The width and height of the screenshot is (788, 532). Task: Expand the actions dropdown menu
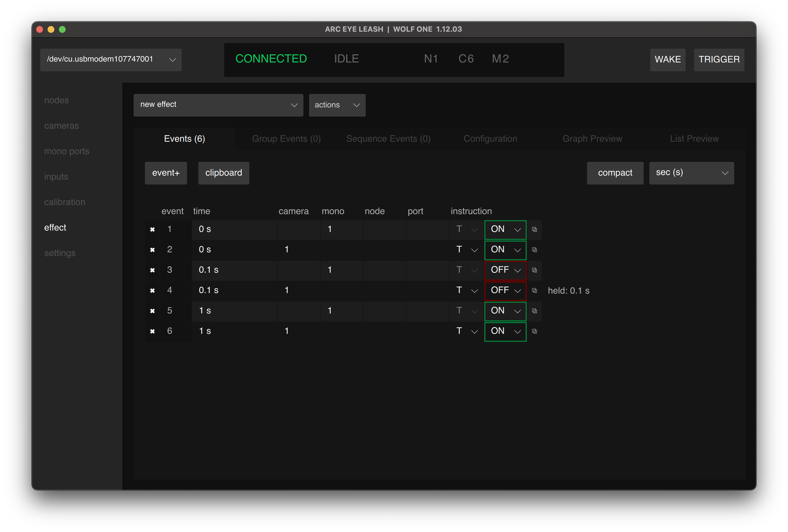(x=337, y=105)
